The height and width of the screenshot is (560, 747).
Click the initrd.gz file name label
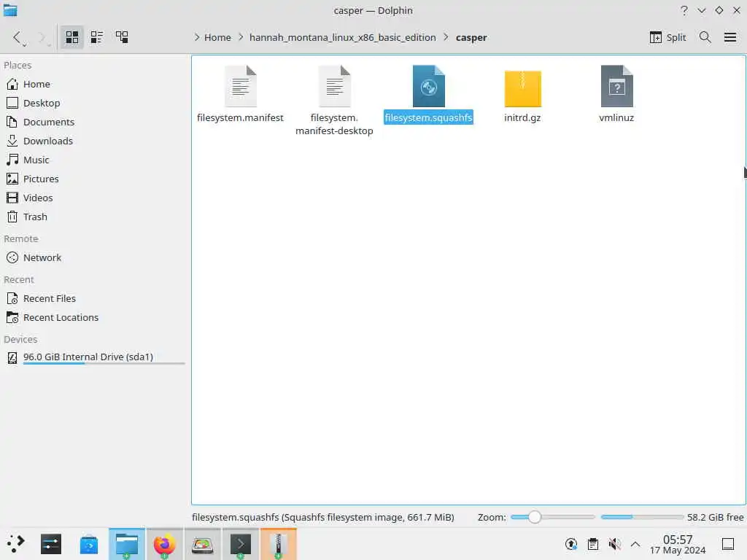click(x=522, y=117)
